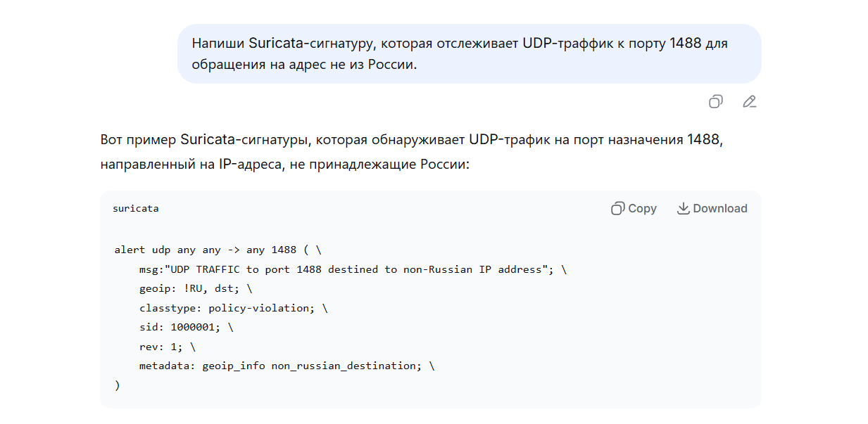The image size is (868, 424).
Task: Click the suricata language label
Action: point(136,209)
